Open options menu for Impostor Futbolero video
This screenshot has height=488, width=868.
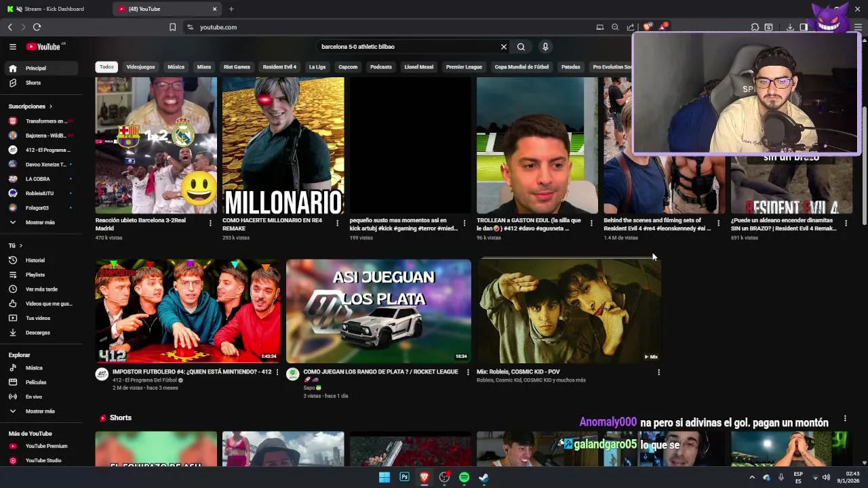point(277,372)
